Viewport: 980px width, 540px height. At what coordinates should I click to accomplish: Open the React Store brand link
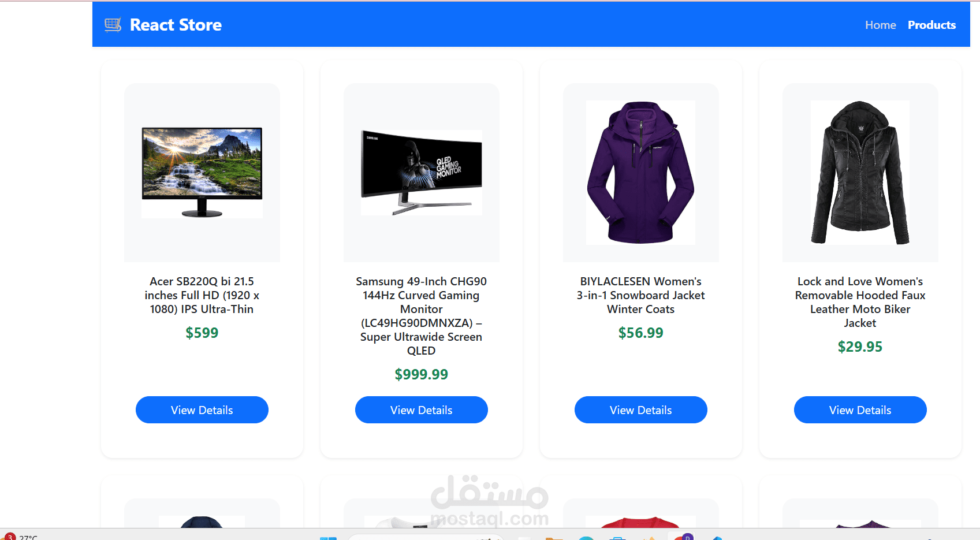[163, 25]
